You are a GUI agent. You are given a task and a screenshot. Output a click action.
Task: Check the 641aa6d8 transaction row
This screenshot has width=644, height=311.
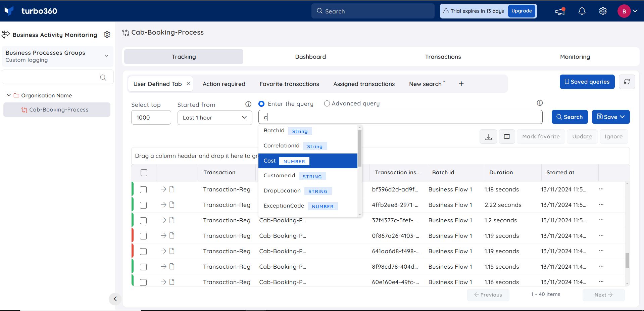tap(143, 252)
